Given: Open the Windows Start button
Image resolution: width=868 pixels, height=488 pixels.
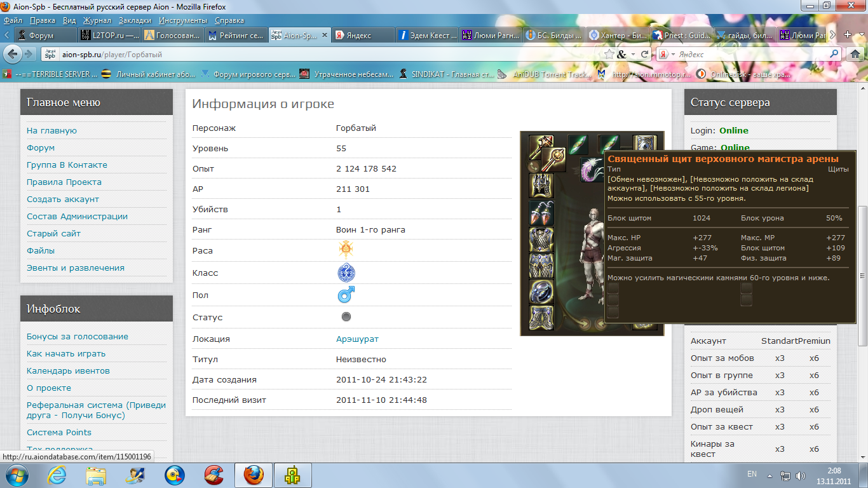Looking at the screenshot, I should (x=17, y=475).
